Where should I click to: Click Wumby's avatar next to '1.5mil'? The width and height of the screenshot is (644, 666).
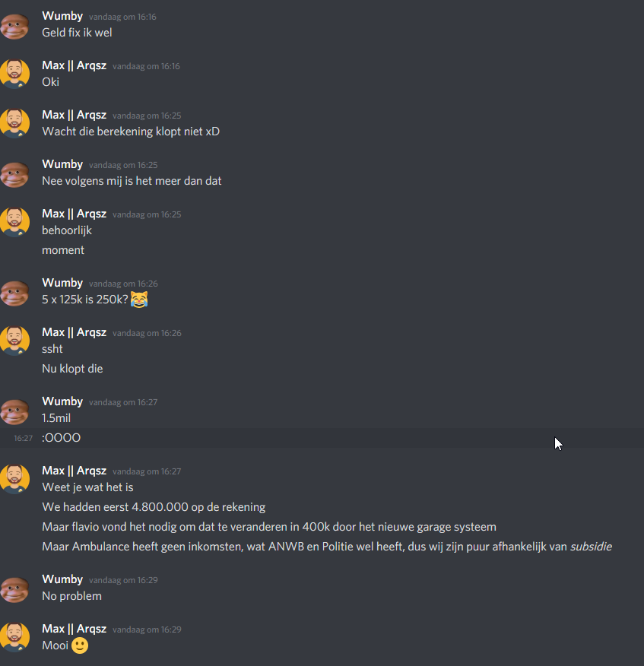(14, 411)
